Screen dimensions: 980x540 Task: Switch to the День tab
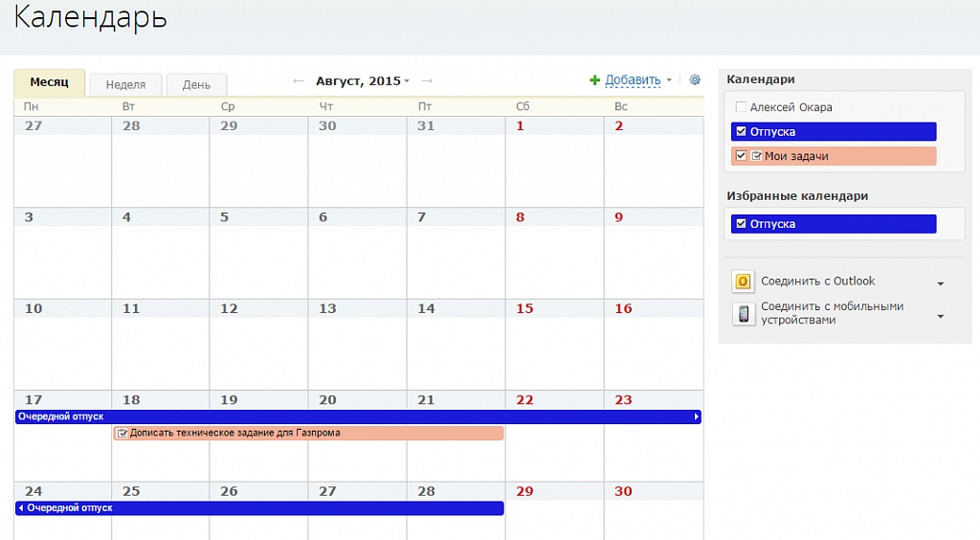(x=196, y=84)
